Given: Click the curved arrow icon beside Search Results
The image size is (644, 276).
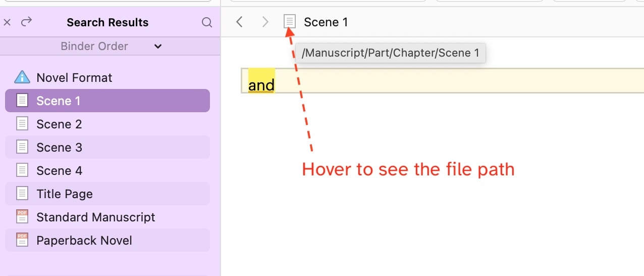Looking at the screenshot, I should click(26, 22).
